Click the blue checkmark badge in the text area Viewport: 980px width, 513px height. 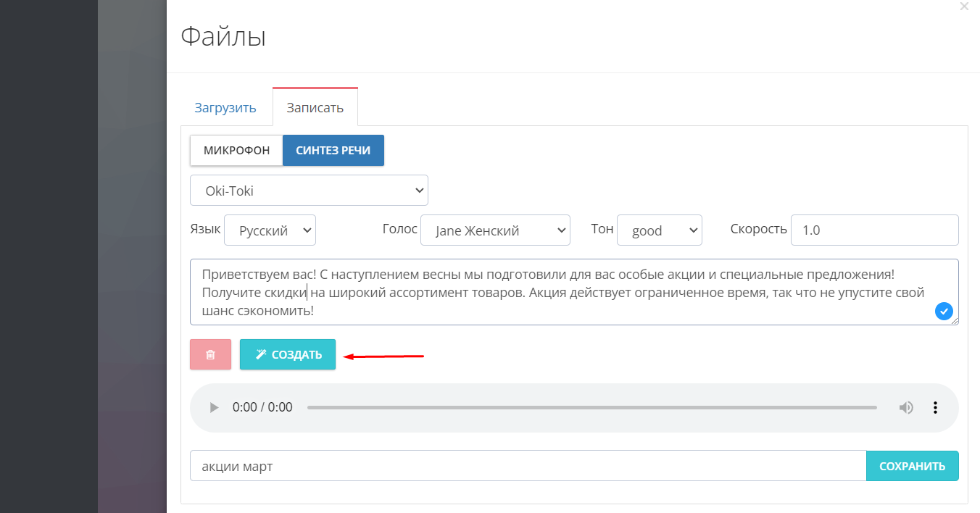point(944,312)
